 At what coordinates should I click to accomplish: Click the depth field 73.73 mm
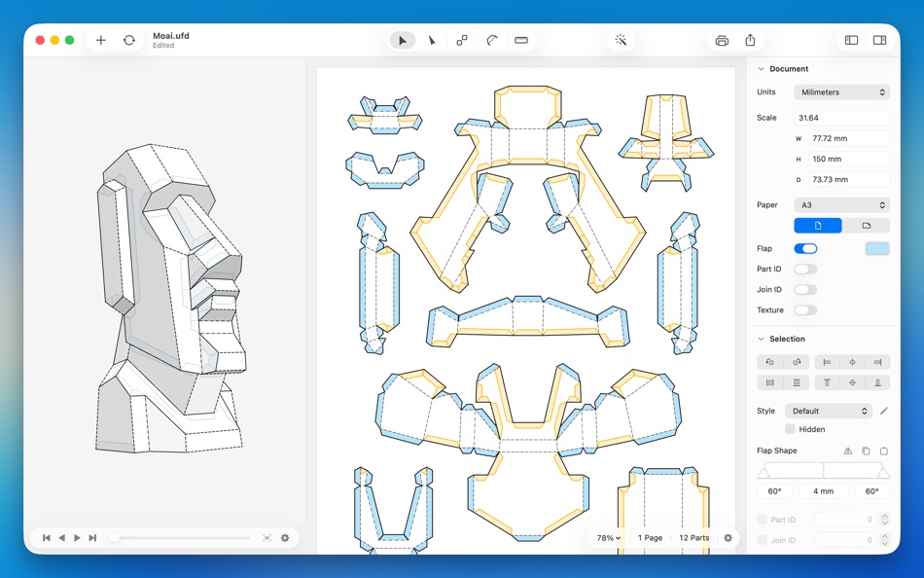pyautogui.click(x=849, y=179)
